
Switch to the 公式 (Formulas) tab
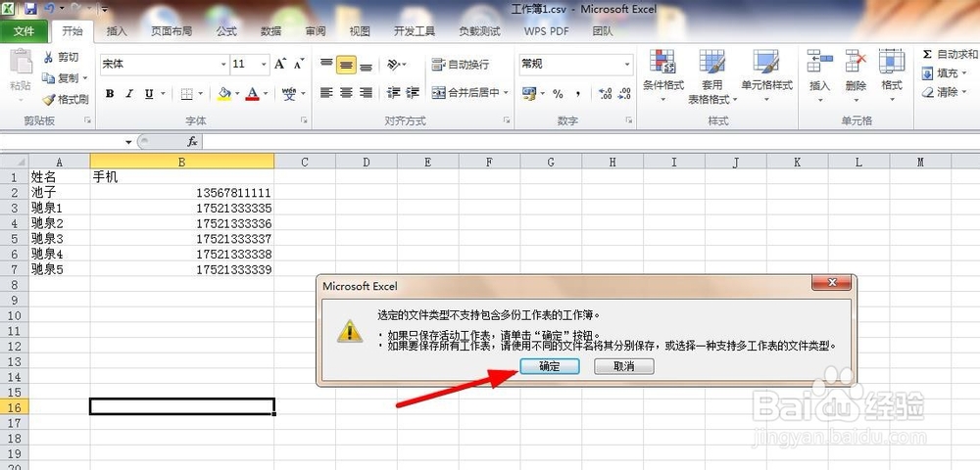(226, 31)
